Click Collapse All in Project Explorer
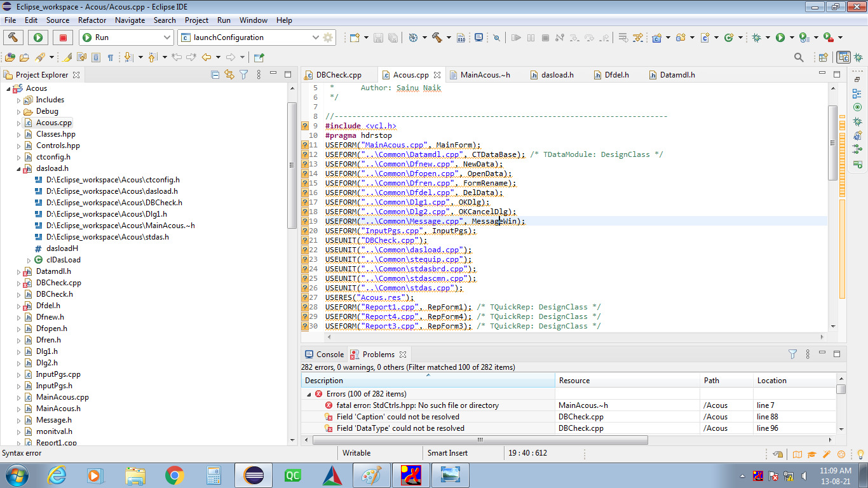Screen dimensions: 868x488 click(215, 75)
